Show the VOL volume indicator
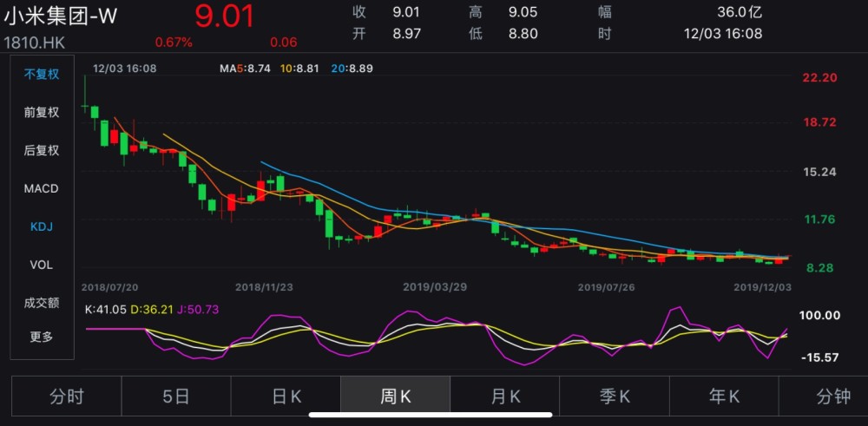The image size is (868, 426). [42, 265]
